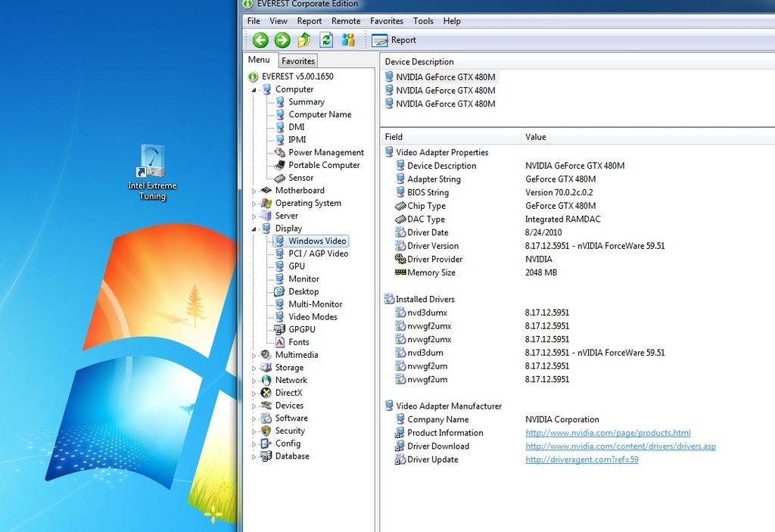Image resolution: width=775 pixels, height=532 pixels.
Task: Click the Database icon in the tree
Action: point(266,456)
